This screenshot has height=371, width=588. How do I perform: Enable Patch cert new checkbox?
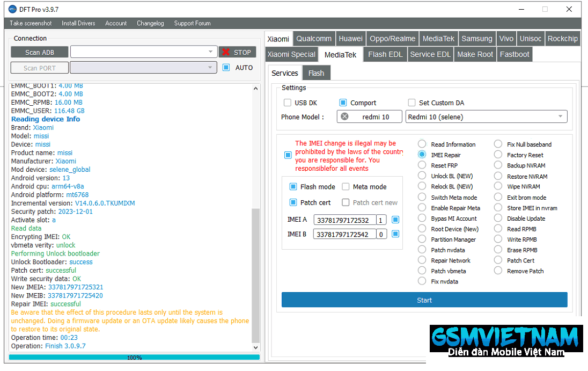[x=346, y=202]
